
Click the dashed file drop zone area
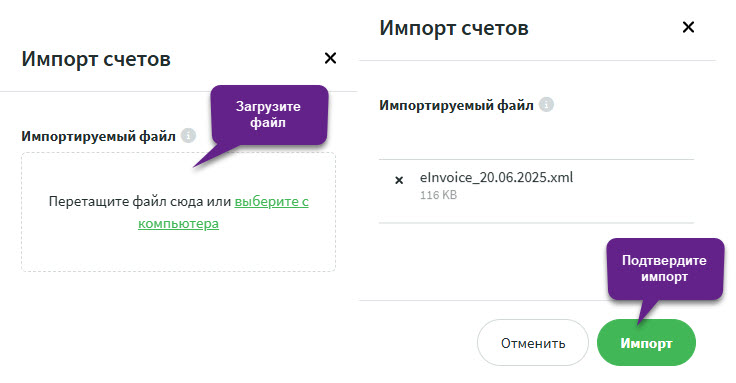tap(178, 212)
